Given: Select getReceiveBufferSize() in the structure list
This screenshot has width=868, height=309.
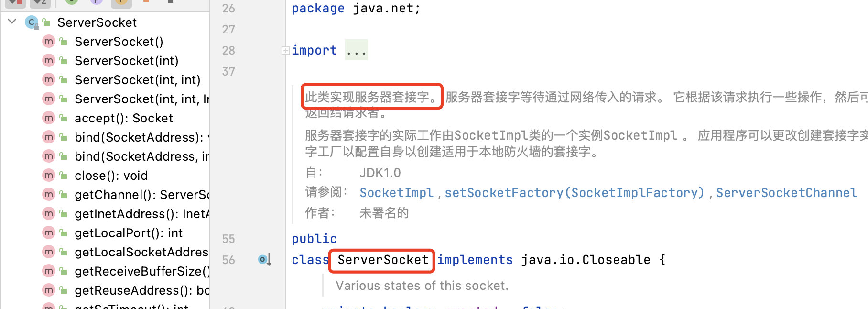Looking at the screenshot, I should point(141,271).
